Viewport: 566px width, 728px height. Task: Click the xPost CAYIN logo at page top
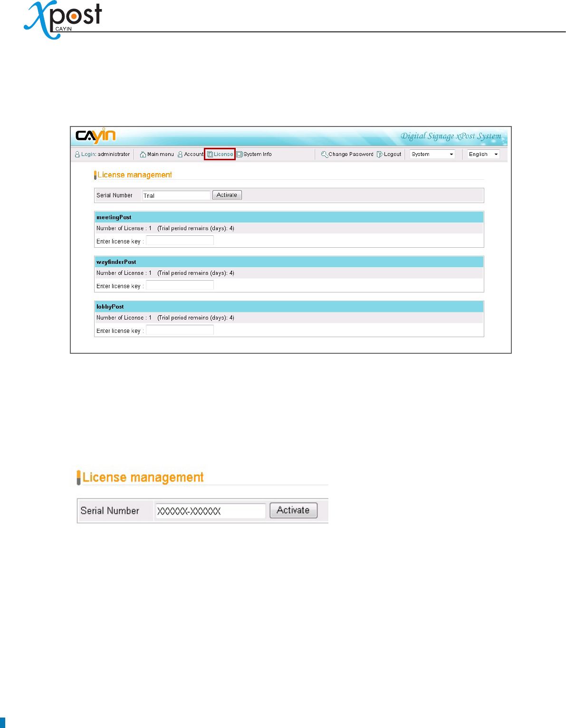63,20
